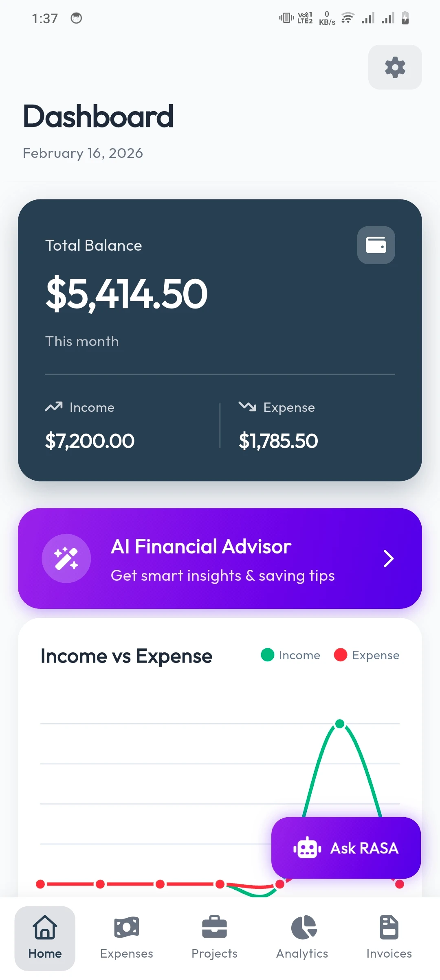Toggle the red Expense legend dot

[340, 655]
